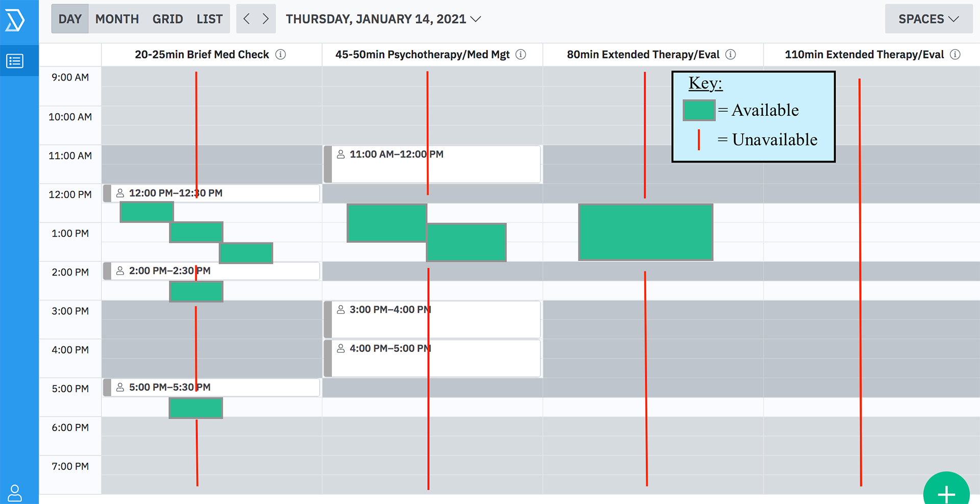
Task: Go to previous day with left arrow
Action: 247,19
